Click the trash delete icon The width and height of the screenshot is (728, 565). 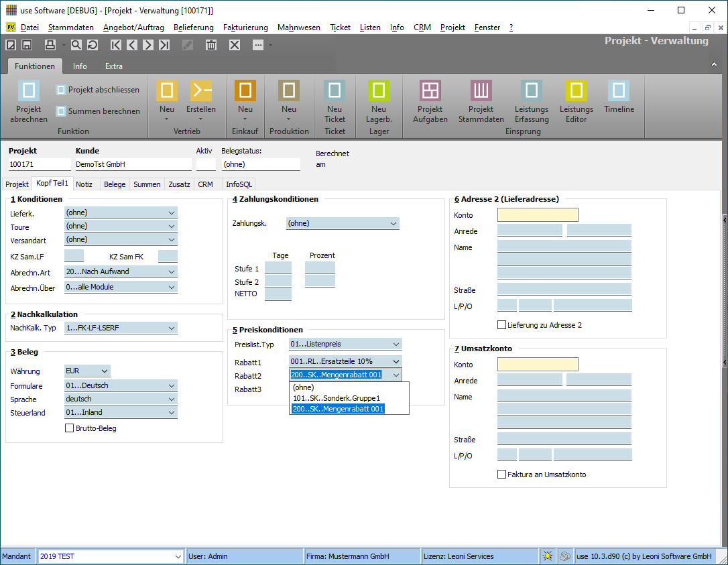click(x=211, y=45)
